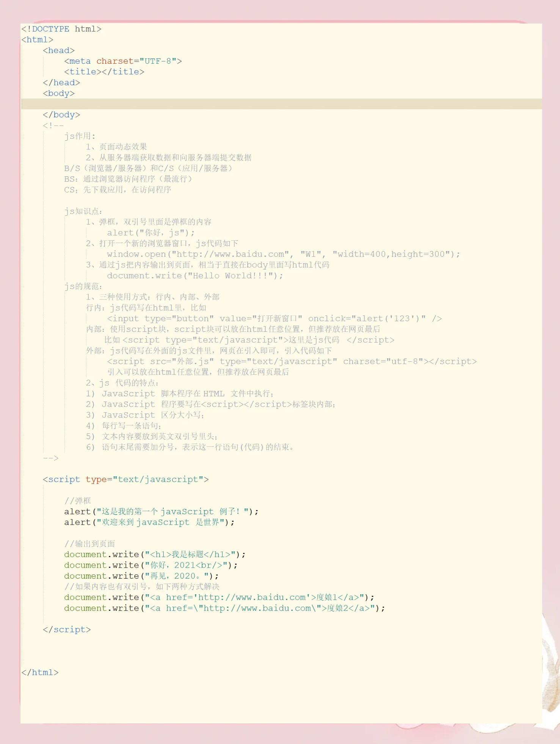Click the document.write line with 度娘1

[219, 597]
